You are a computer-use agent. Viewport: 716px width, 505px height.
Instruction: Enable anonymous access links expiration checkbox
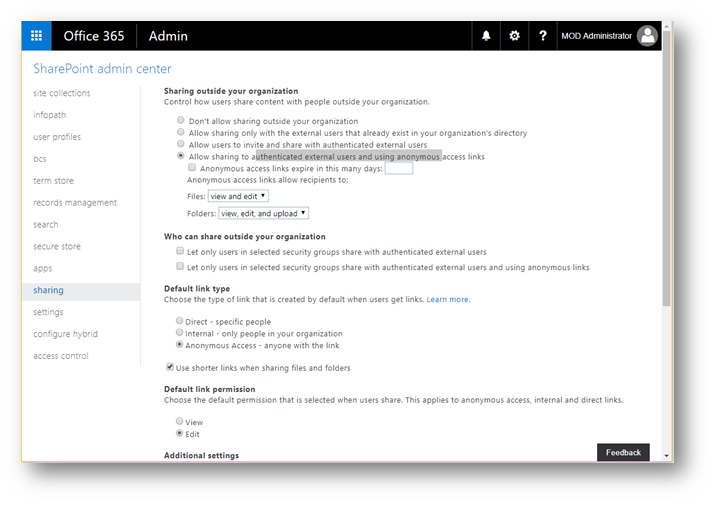(192, 168)
